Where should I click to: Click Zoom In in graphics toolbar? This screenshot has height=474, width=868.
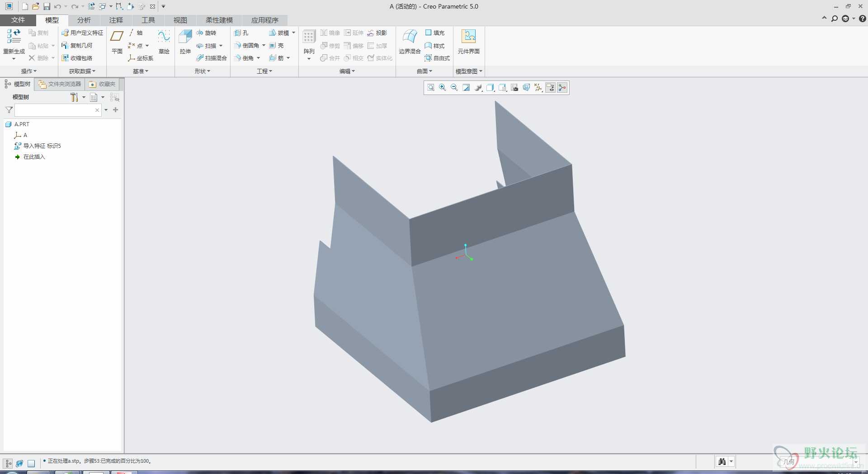pyautogui.click(x=443, y=88)
